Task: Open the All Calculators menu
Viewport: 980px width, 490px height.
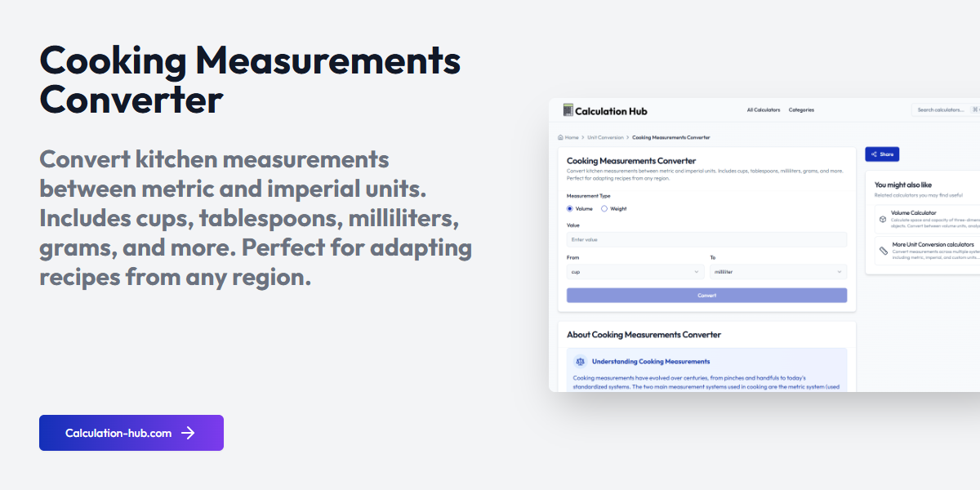Action: point(764,109)
